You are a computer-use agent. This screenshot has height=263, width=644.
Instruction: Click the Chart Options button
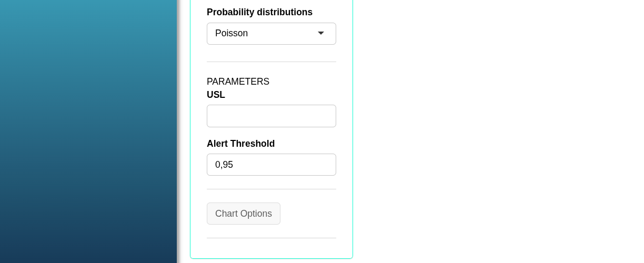point(244,214)
